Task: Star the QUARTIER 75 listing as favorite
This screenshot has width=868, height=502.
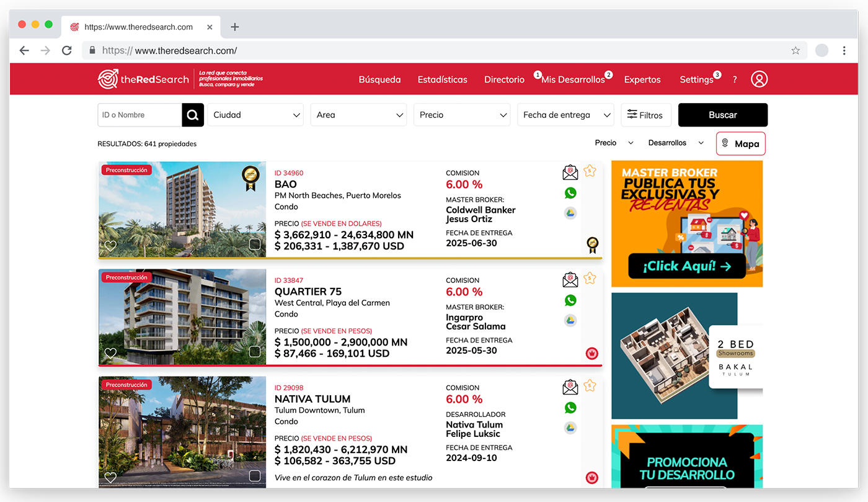Action: pos(590,278)
